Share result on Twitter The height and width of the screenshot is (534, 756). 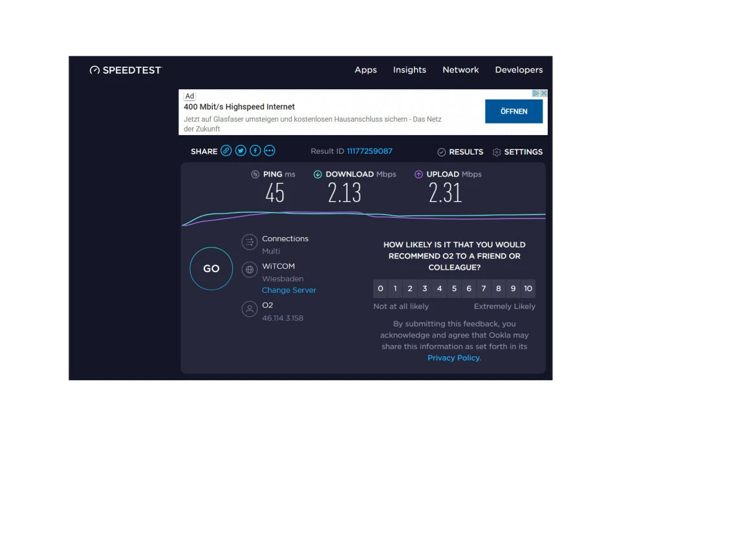click(x=241, y=151)
